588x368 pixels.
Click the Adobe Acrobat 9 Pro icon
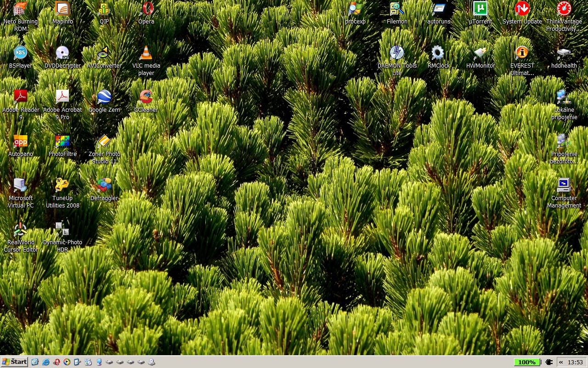tap(62, 97)
